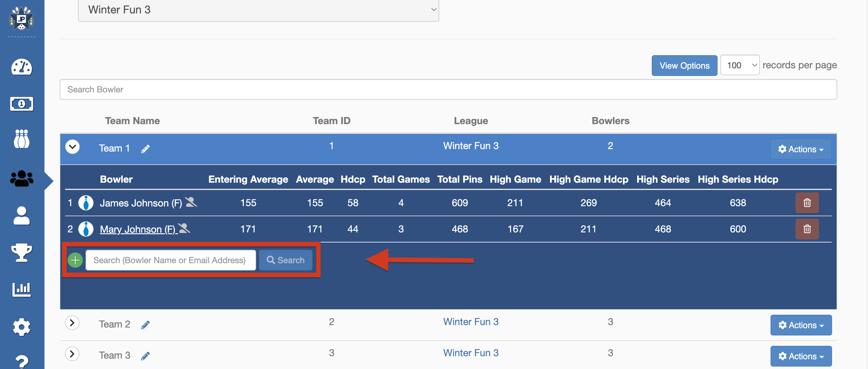Open Team 1 Actions menu

coord(801,149)
